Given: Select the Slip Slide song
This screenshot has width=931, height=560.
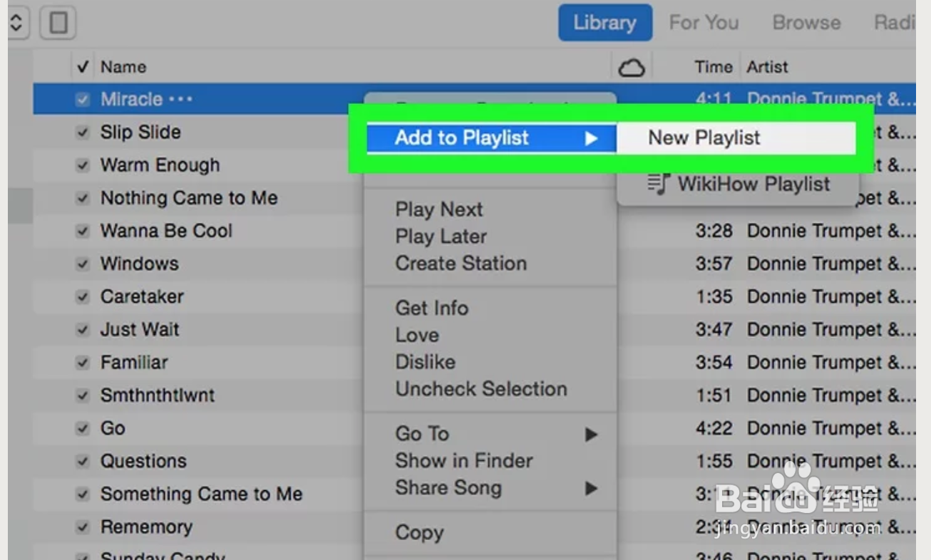Looking at the screenshot, I should click(x=140, y=132).
